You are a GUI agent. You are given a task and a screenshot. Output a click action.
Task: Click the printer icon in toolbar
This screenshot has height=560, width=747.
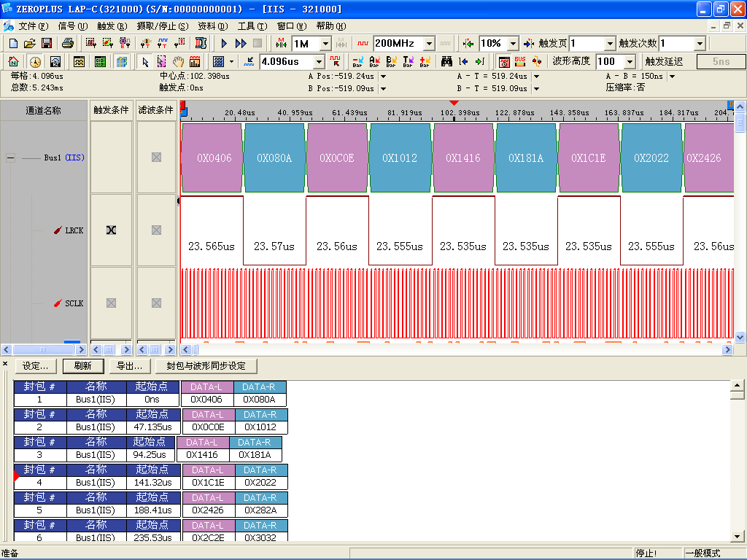tap(67, 44)
